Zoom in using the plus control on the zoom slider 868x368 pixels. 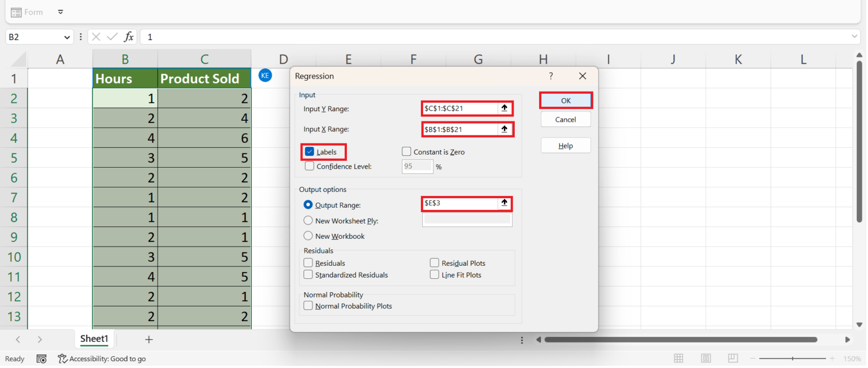(831, 358)
